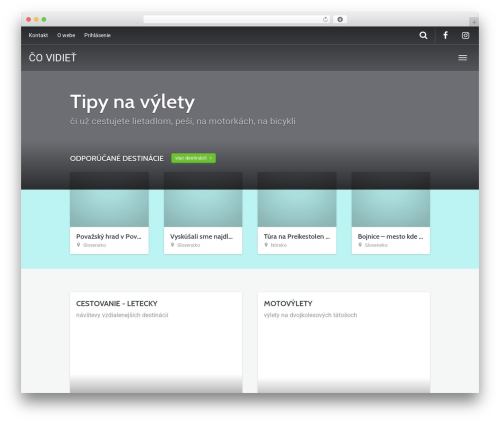Click Nórsko label under Preikestolen card
Screen dimensions: 500x423
(279, 245)
